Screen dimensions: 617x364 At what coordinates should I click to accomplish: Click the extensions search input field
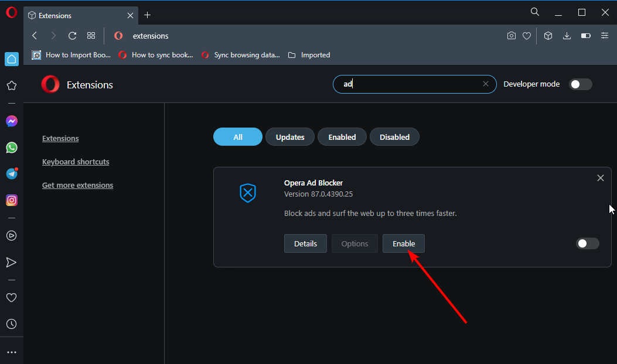[410, 84]
